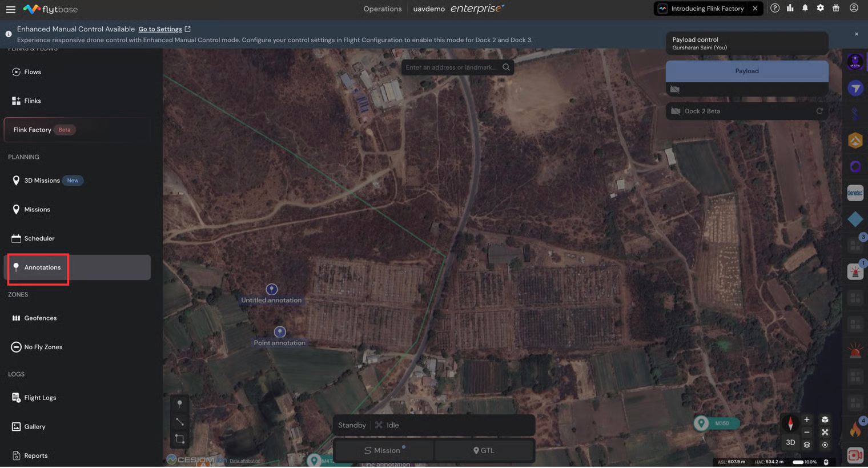Refresh the Dock 2 Beta feed
868x468 pixels.
click(819, 111)
